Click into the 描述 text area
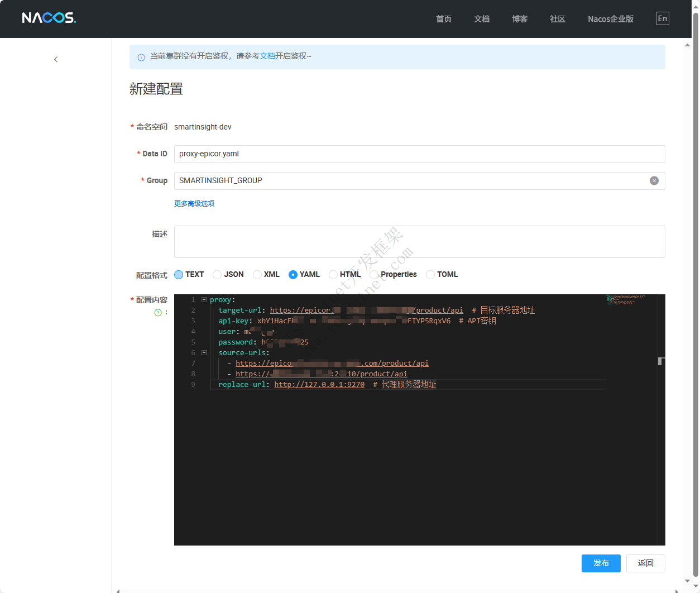This screenshot has width=700, height=593. click(419, 242)
